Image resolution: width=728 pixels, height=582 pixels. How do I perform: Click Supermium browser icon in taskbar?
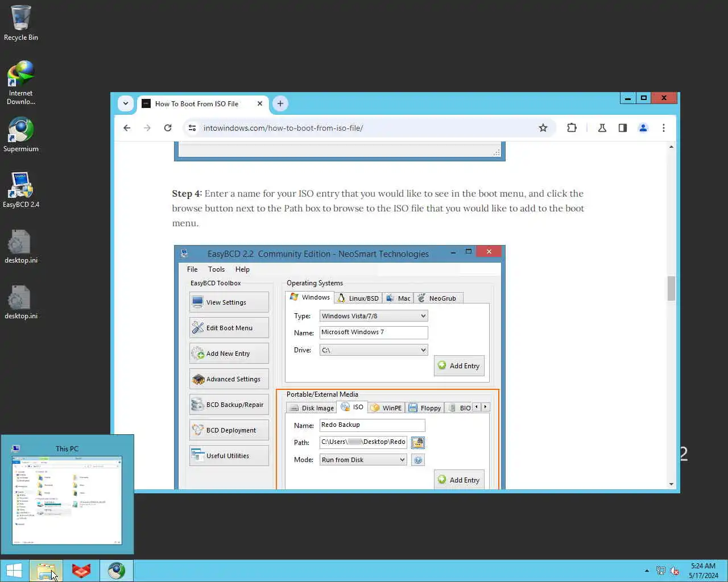[x=117, y=571]
